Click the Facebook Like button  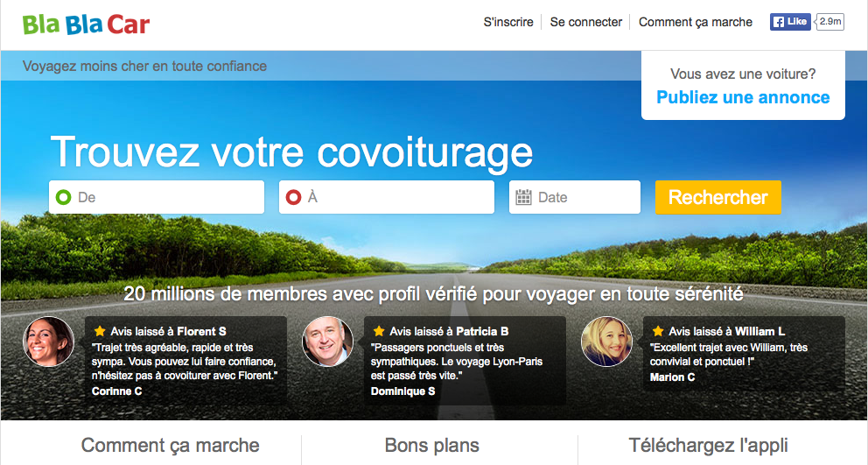pos(790,22)
